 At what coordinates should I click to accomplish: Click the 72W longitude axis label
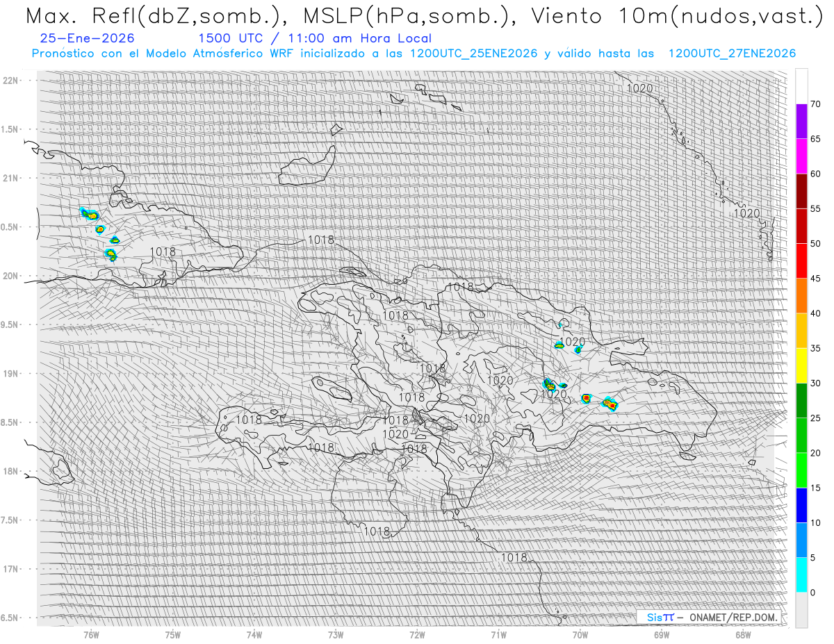click(x=417, y=635)
